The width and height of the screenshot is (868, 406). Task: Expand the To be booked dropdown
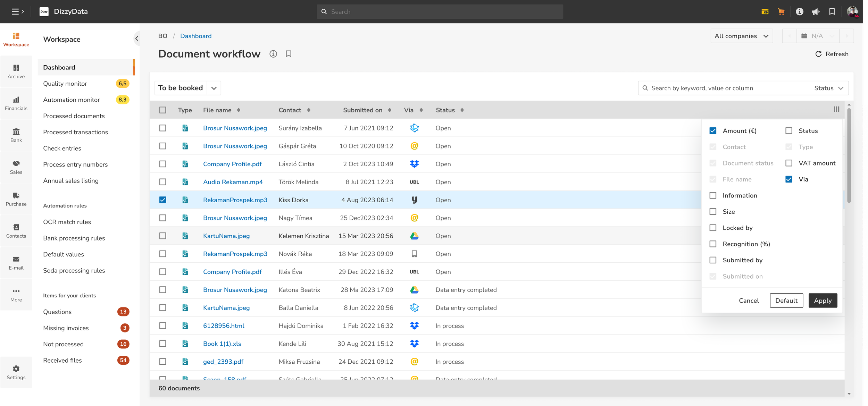[x=214, y=88]
